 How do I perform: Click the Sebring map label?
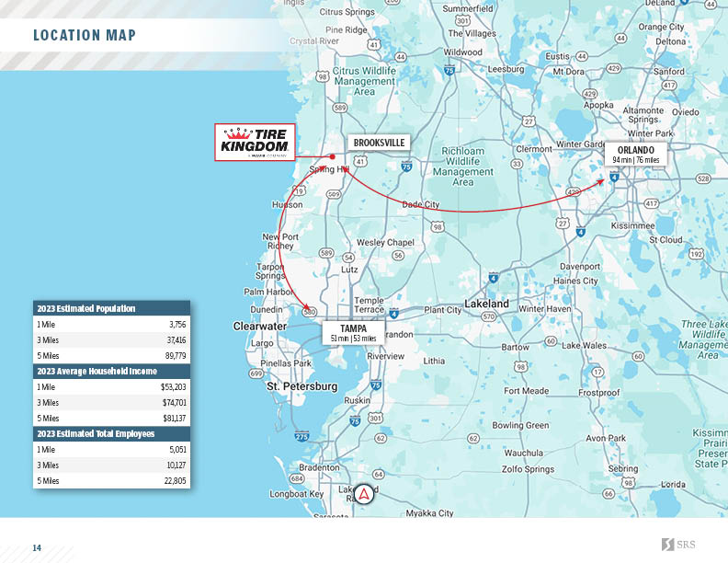(x=622, y=468)
